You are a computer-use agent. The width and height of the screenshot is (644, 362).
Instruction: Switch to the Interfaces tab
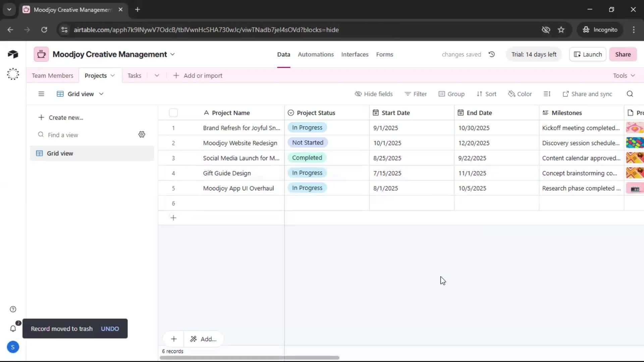pyautogui.click(x=355, y=54)
